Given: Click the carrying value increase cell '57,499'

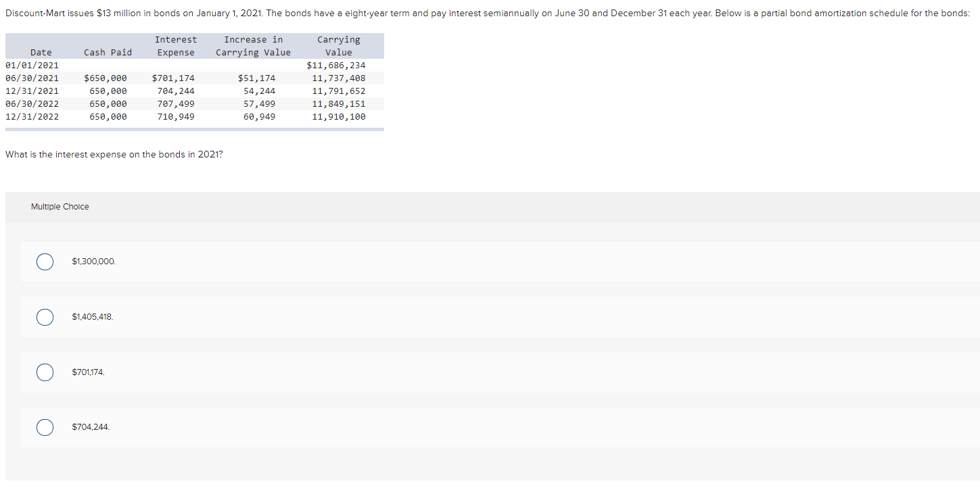Looking at the screenshot, I should pos(260,104).
